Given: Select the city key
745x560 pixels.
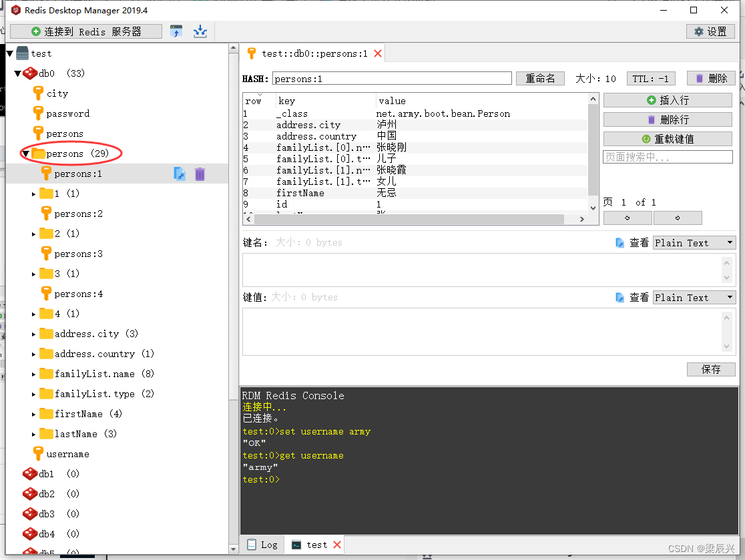Looking at the screenshot, I should coord(57,93).
